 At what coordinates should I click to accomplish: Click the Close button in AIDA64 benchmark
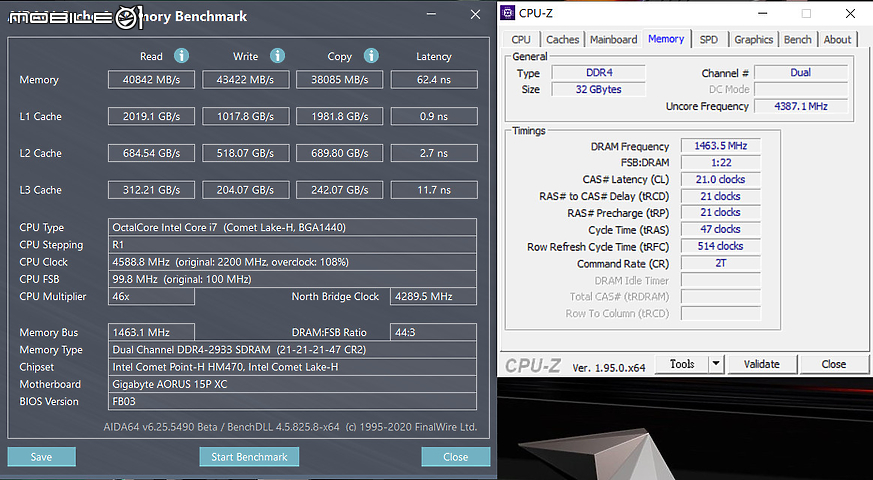455,457
